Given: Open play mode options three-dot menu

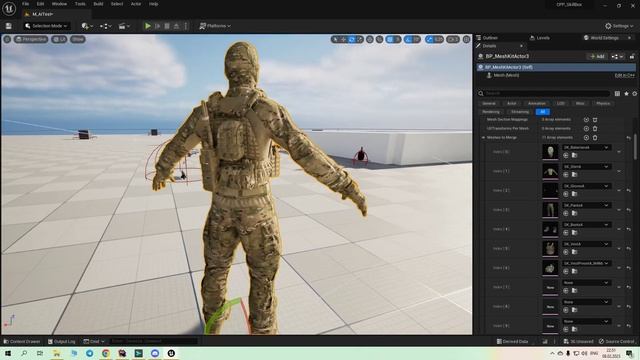Looking at the screenshot, I should [x=186, y=26].
